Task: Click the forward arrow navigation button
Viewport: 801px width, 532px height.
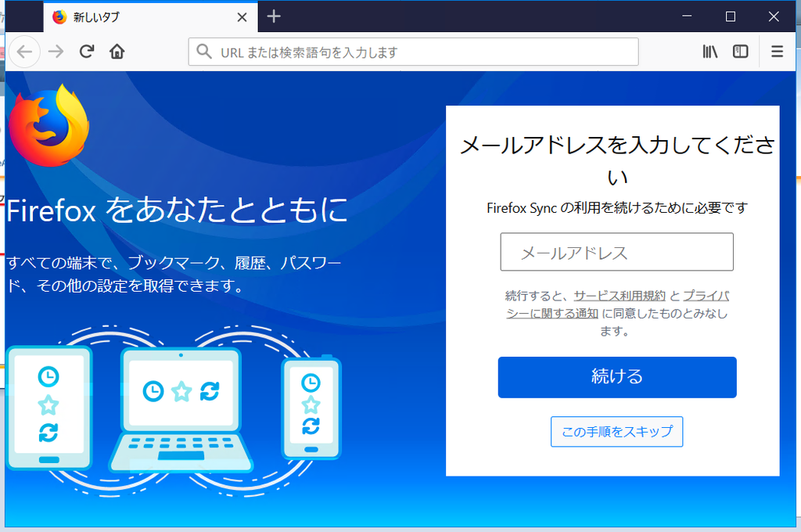Action: (x=56, y=52)
